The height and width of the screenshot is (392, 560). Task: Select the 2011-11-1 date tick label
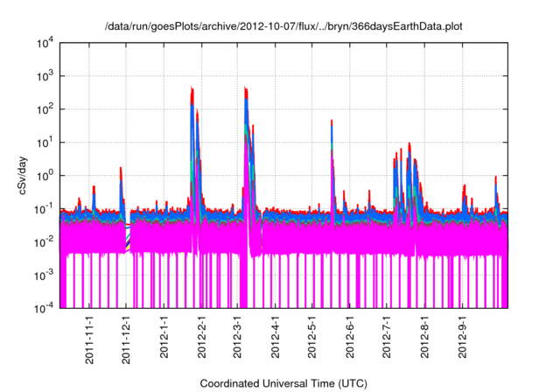coord(90,339)
